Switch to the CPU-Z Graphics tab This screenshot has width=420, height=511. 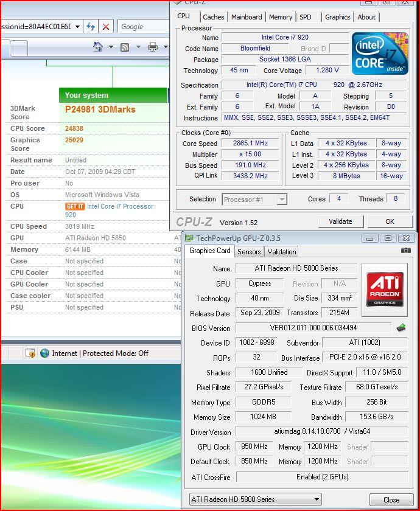(x=337, y=17)
